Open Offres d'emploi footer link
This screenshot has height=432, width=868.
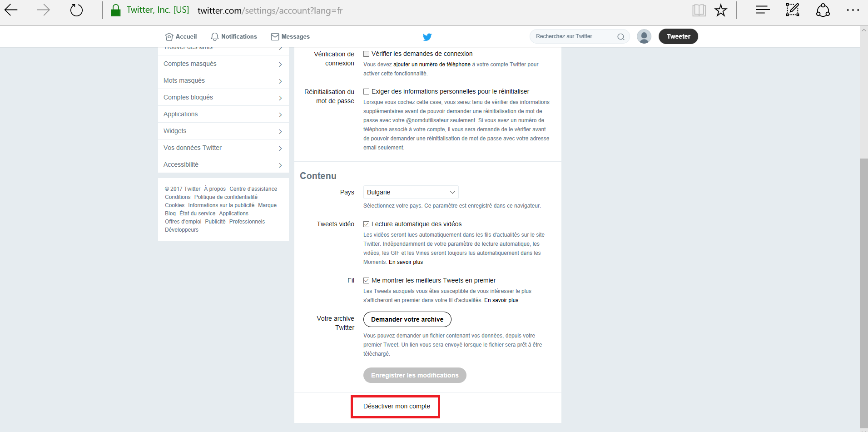[x=183, y=222]
